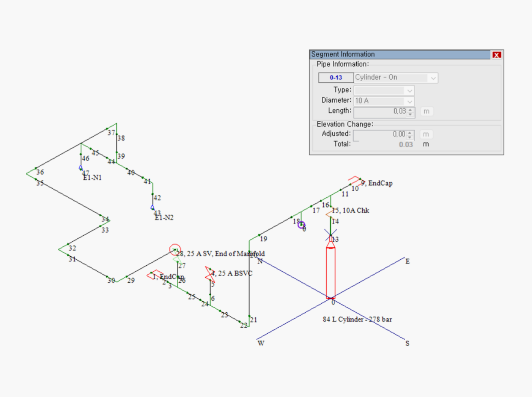This screenshot has height=397, width=532.
Task: Click the Adjusted elevation unit m button
Action: coord(426,134)
